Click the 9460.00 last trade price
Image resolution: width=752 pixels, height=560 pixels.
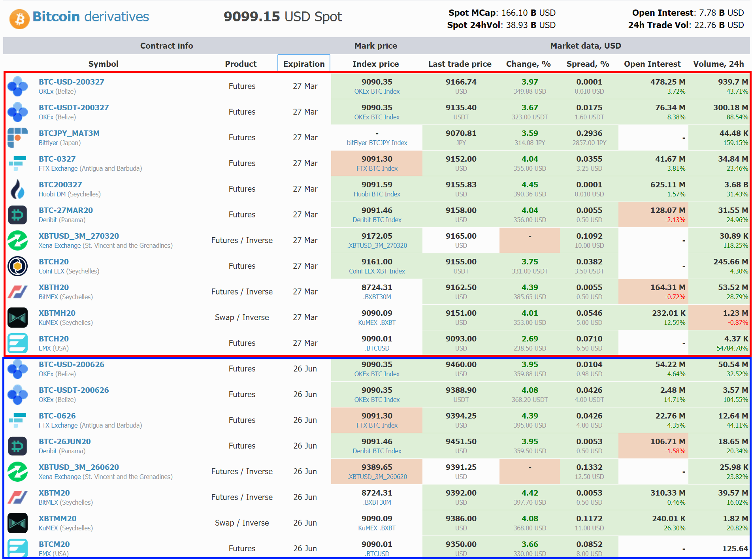461,364
